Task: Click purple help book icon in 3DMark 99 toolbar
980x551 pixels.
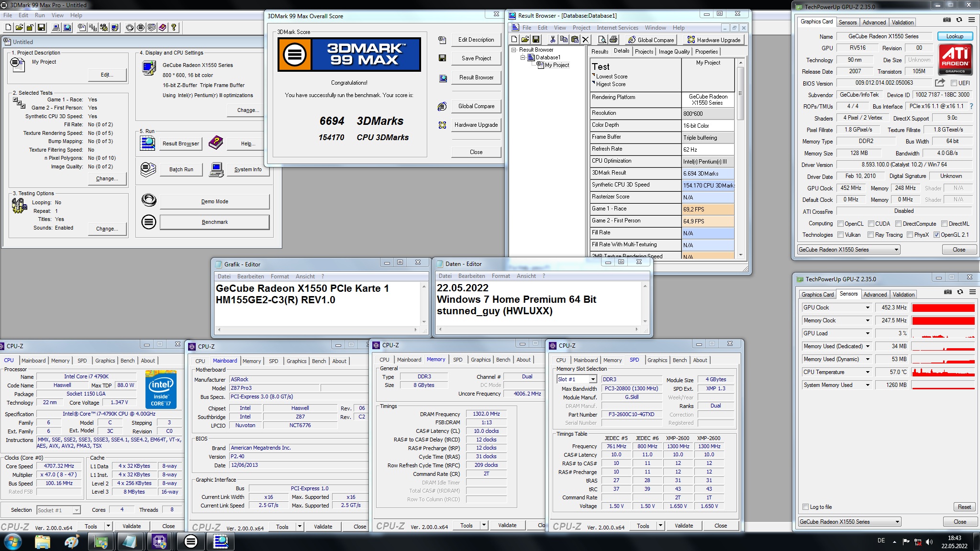Action: [x=163, y=27]
